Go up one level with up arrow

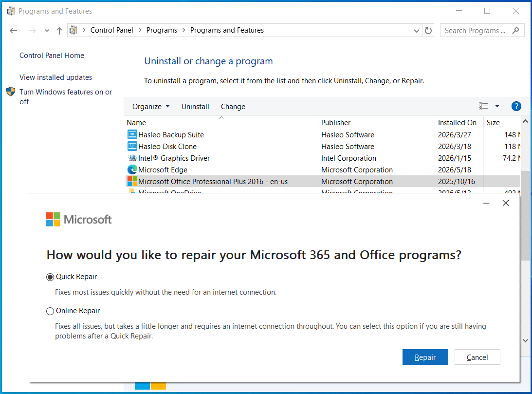[59, 31]
